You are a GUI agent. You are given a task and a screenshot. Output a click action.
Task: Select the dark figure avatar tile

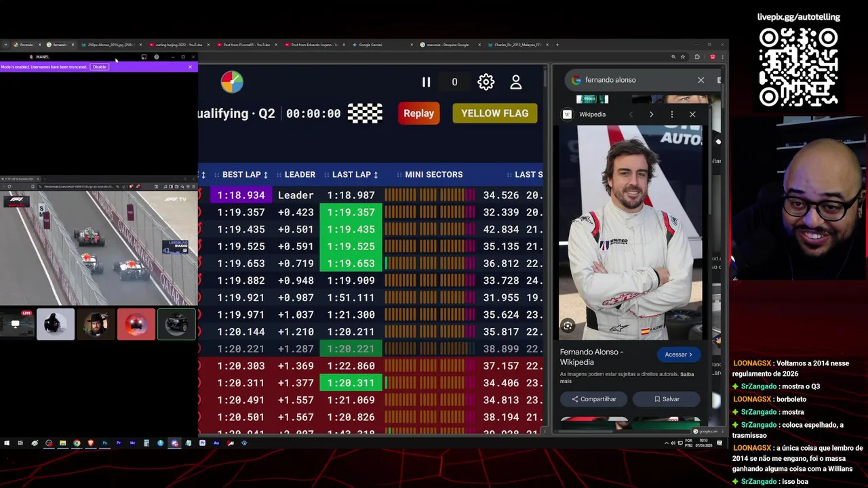click(x=55, y=324)
